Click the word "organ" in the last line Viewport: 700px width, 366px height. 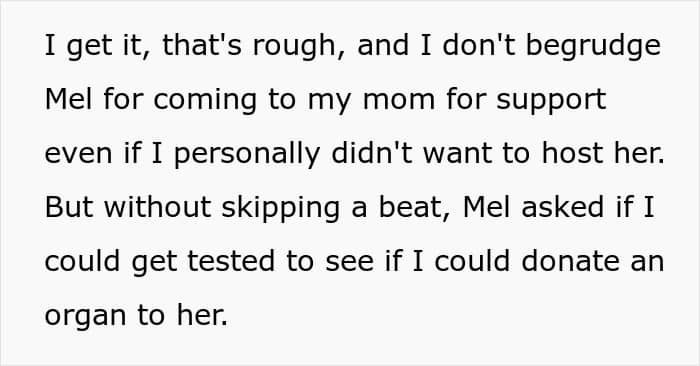click(85, 317)
